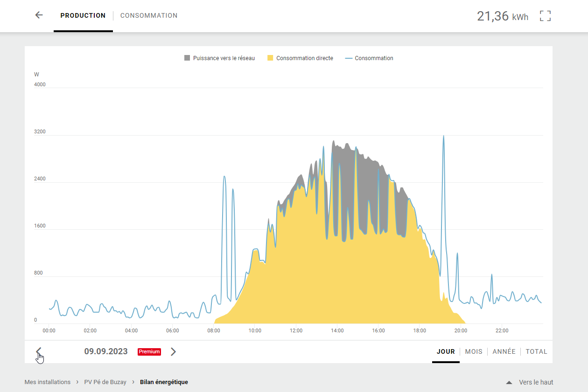Click the Vers le haut up-arrow icon
The height and width of the screenshot is (392, 588).
509,382
